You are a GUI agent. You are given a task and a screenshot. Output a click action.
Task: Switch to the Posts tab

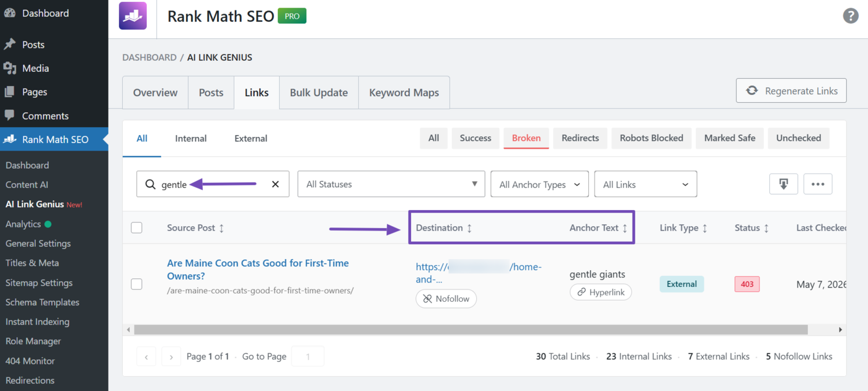211,92
